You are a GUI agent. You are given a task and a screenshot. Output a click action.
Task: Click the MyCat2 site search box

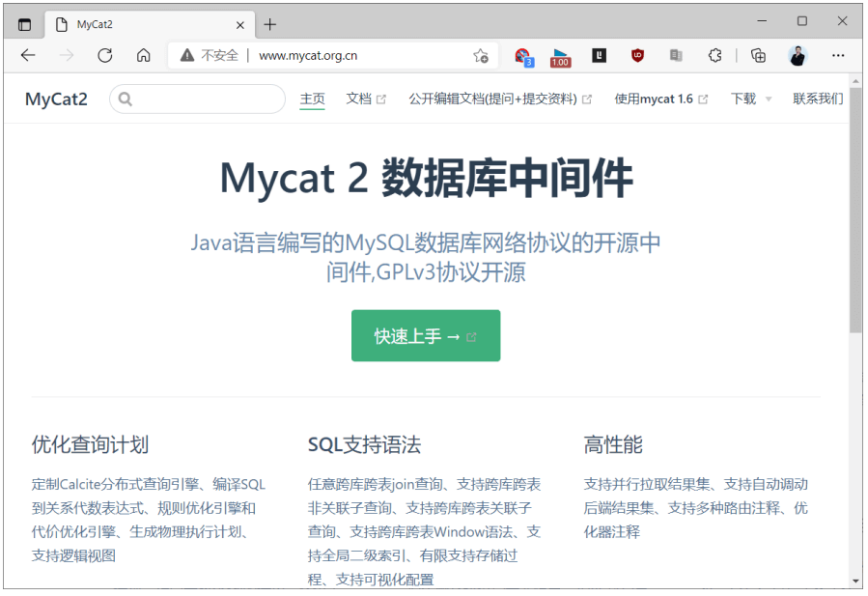click(198, 99)
